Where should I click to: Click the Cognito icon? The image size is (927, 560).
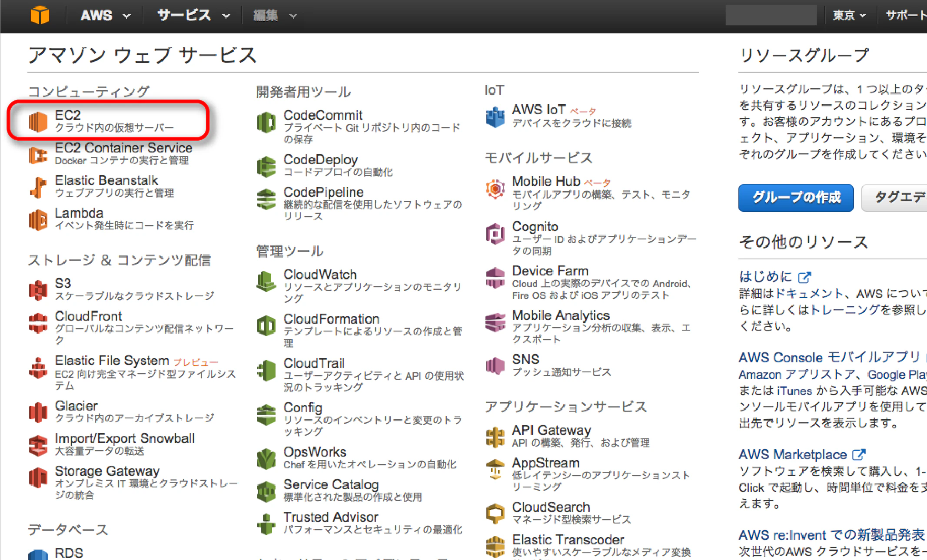tap(495, 233)
